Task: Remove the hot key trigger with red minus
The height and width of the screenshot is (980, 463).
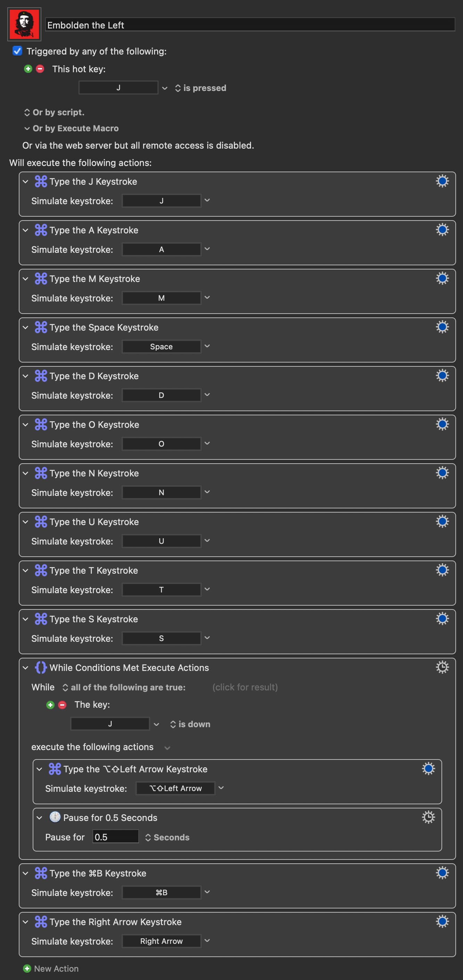Action: pos(40,69)
